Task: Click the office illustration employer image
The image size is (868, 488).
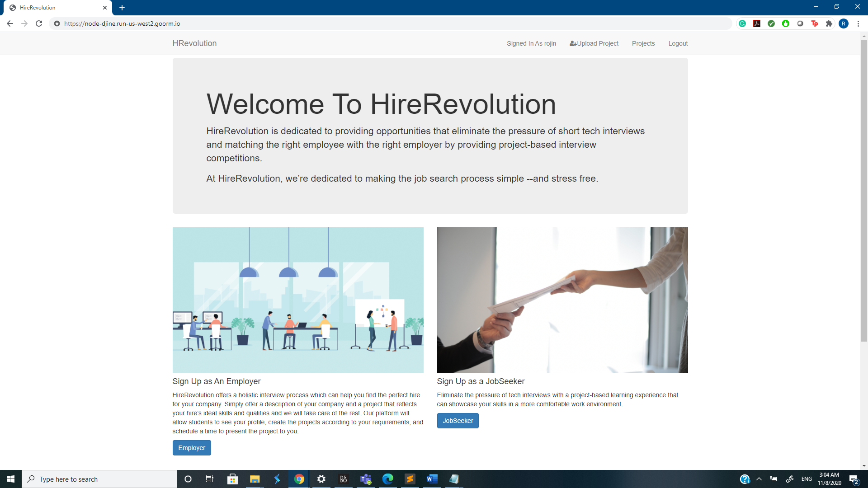Action: point(298,300)
